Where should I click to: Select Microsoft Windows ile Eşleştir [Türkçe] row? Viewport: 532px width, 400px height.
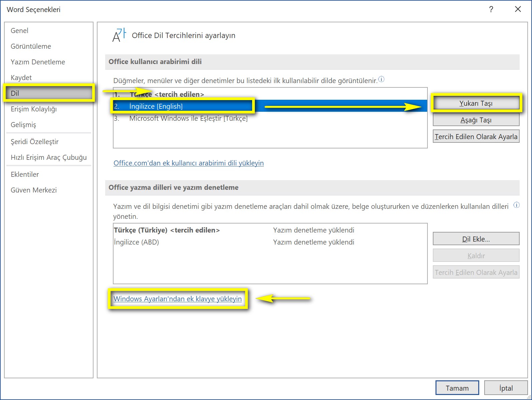coord(270,118)
